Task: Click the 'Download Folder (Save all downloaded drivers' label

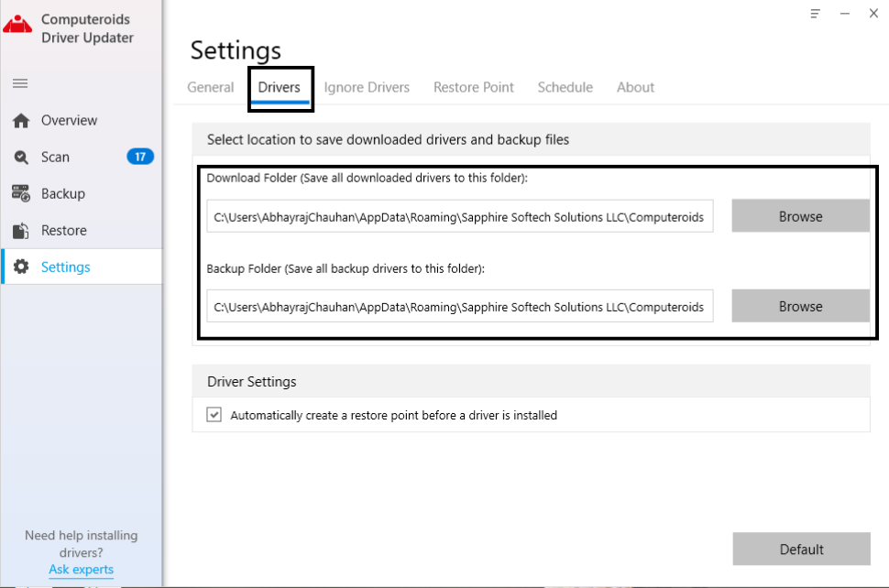Action: (367, 178)
